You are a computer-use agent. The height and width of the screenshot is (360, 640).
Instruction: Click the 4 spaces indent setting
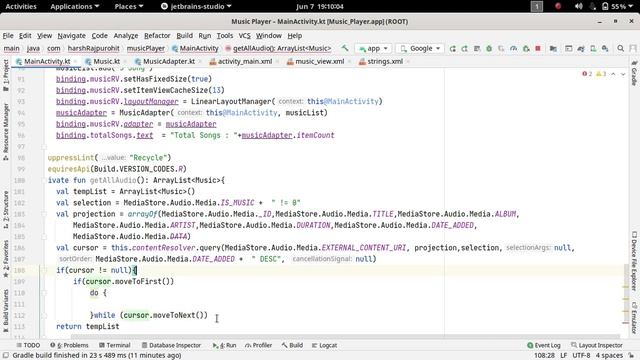coord(609,356)
